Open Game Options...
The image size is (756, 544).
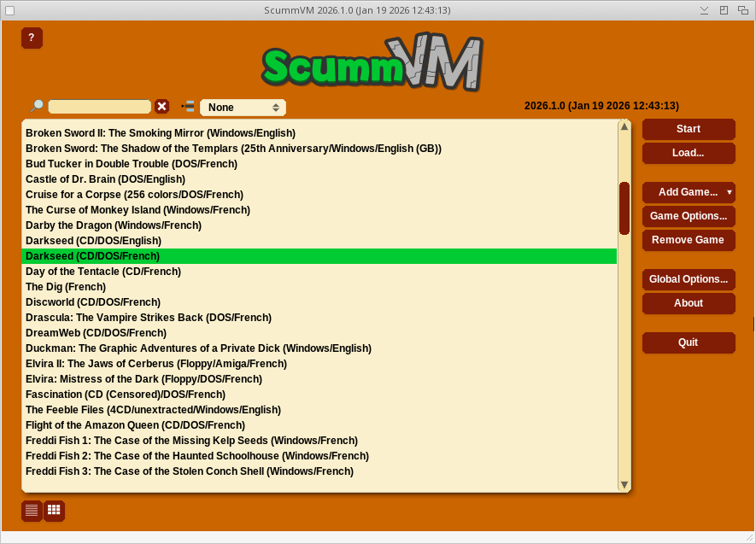[x=688, y=217]
